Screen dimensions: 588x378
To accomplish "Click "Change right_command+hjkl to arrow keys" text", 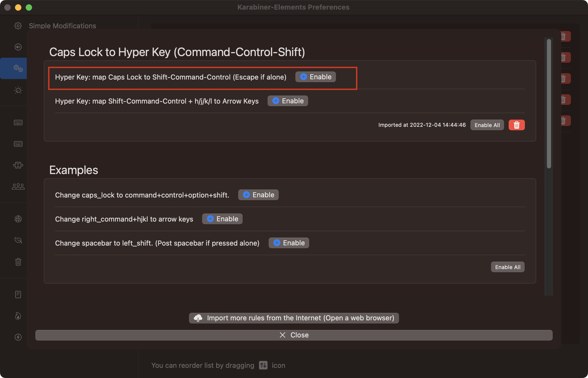I will click(124, 219).
